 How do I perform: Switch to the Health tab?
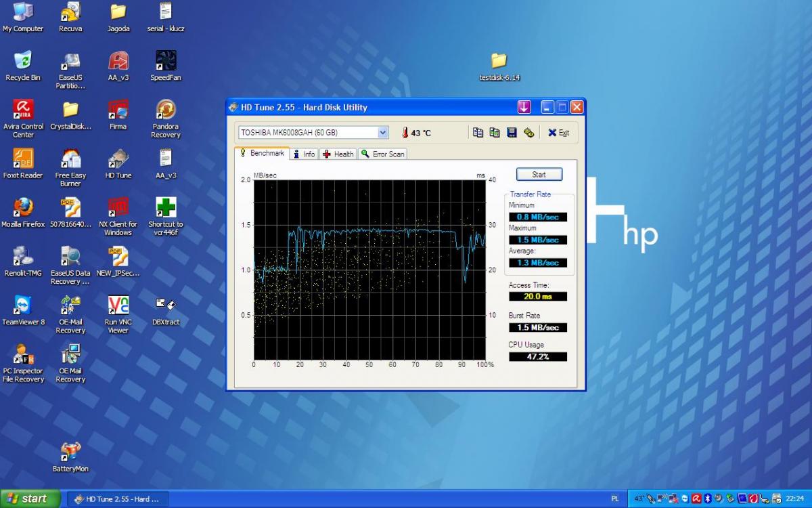[x=338, y=154]
